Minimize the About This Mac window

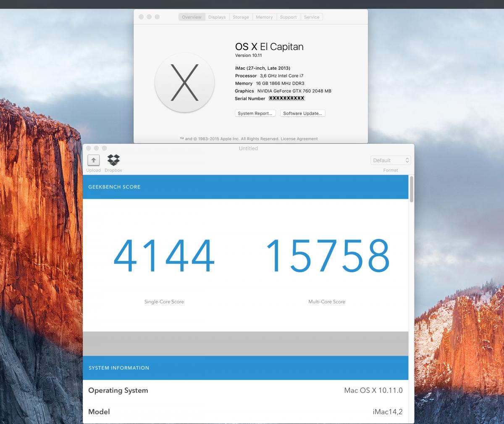click(149, 17)
